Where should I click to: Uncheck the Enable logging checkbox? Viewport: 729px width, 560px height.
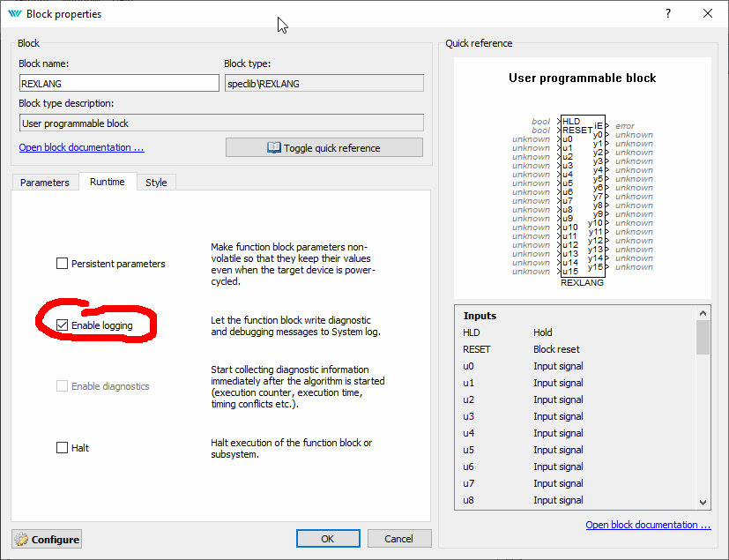click(x=62, y=325)
